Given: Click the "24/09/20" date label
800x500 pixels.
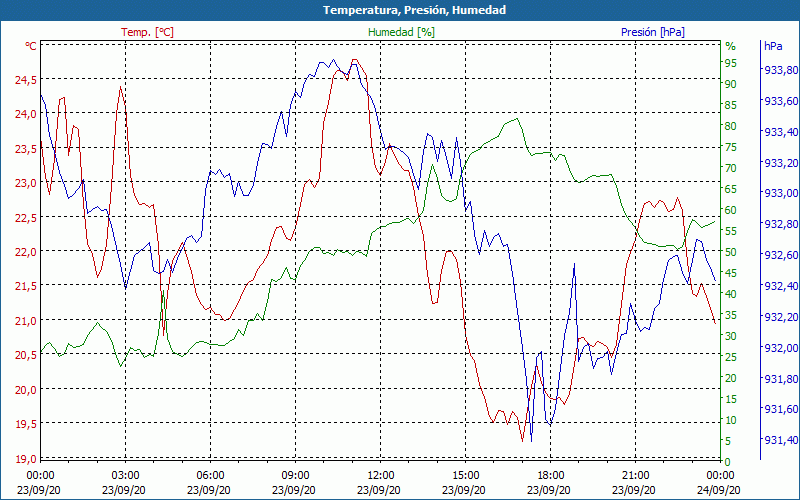Looking at the screenshot, I should point(718,490).
